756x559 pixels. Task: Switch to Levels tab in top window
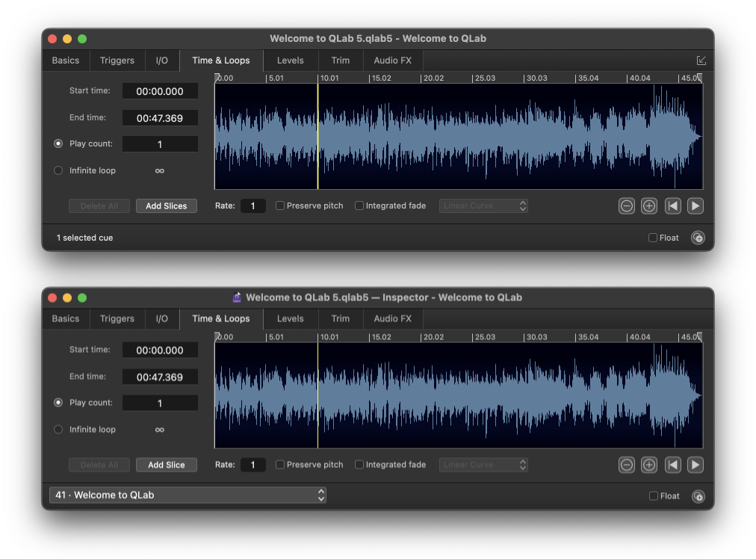pyautogui.click(x=291, y=61)
